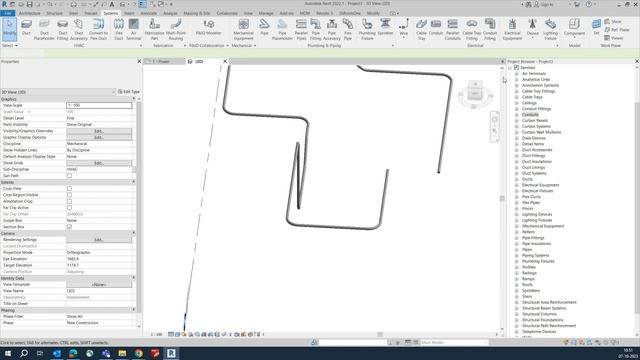Select the Cable Tray tool
Screen dimensions: 640x360
[x=421, y=29]
